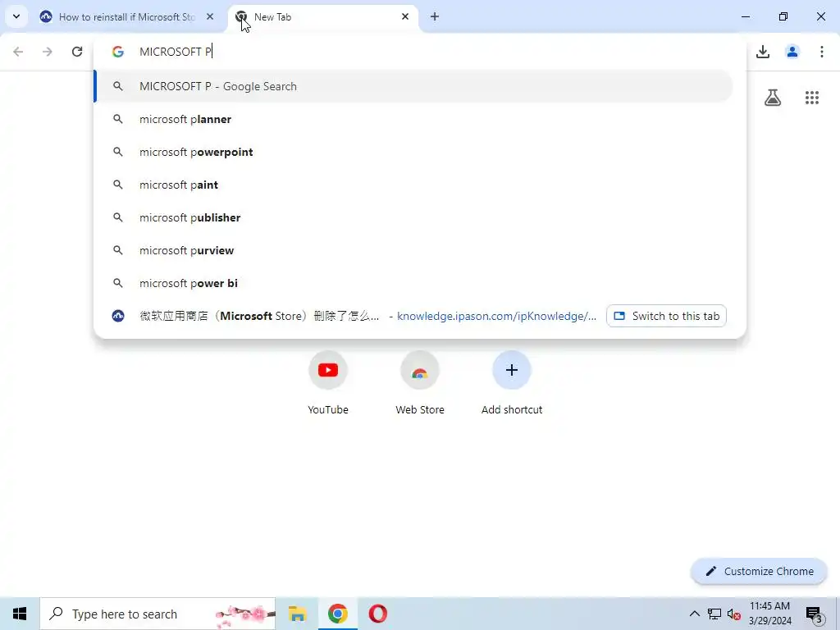Select the 'microsoft purview' suggestion

413,250
